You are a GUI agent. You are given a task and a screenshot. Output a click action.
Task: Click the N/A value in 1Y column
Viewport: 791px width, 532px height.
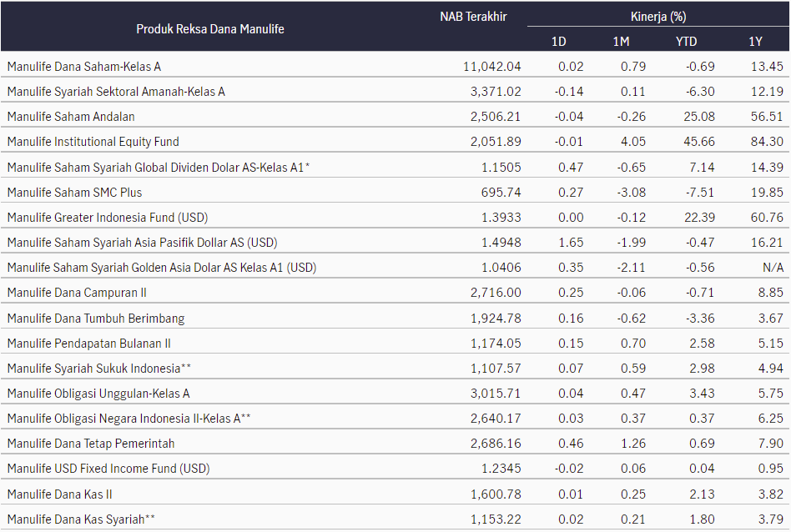[773, 268]
